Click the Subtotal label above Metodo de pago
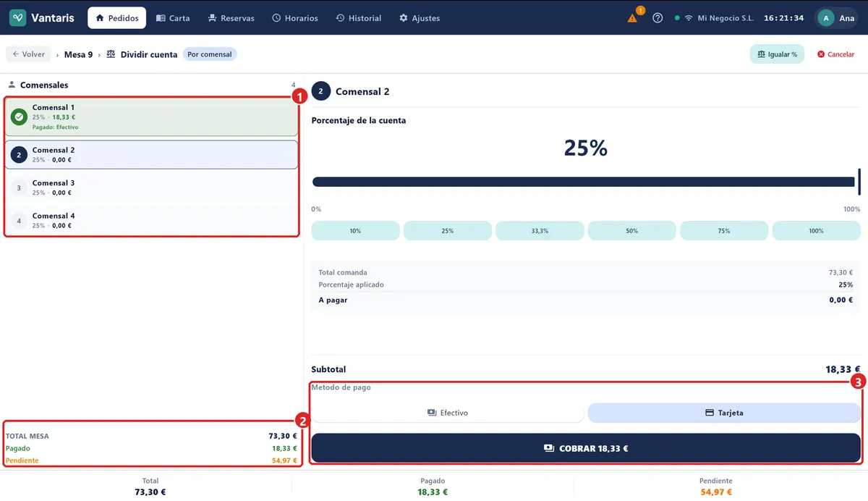 point(328,369)
